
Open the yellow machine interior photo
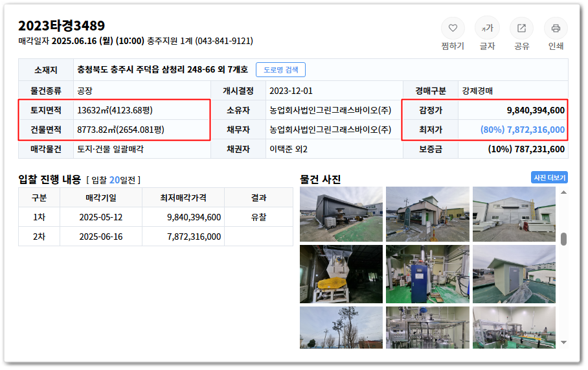(341, 274)
